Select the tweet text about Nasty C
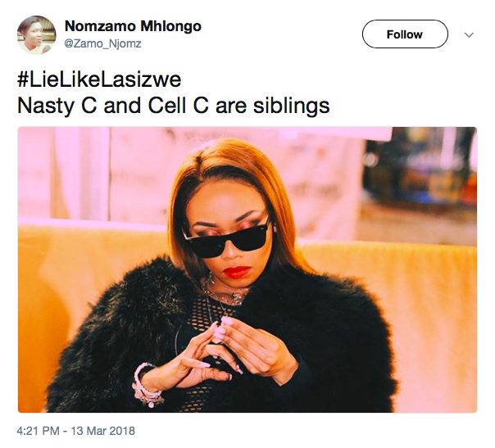The image size is (495, 448). click(174, 106)
